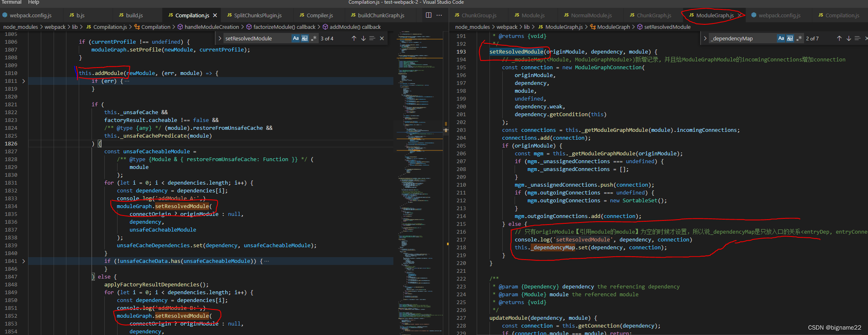Open left breadcrumb Compilation.js file

point(110,27)
